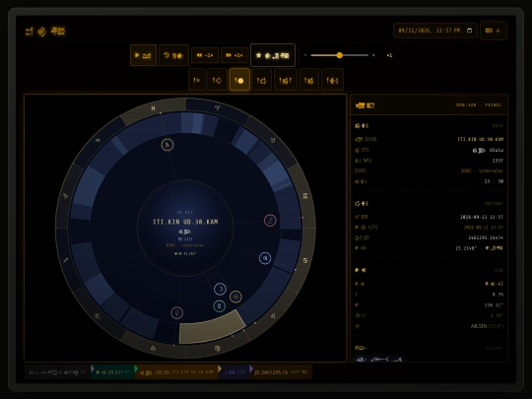
Task: Click the MU row value 2337
Action: coord(498,161)
